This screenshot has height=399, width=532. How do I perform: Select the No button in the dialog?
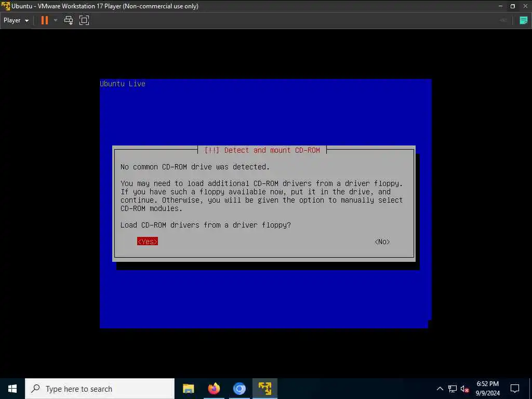(x=382, y=242)
